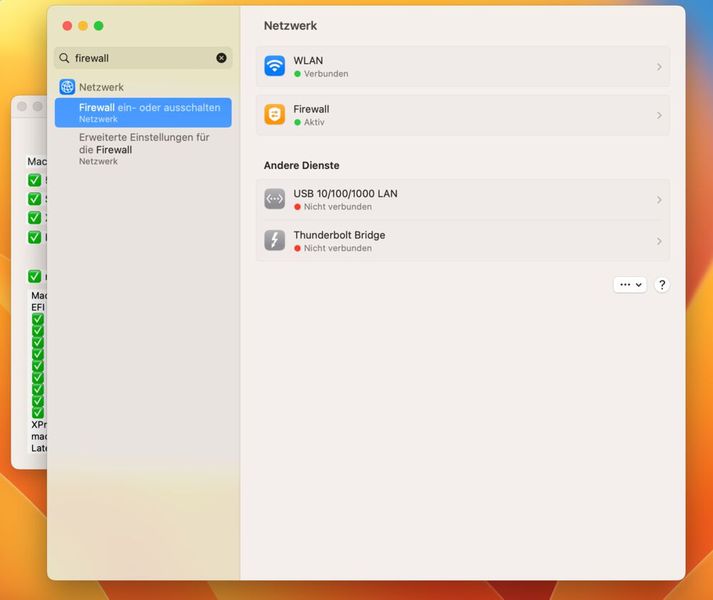The width and height of the screenshot is (713, 600).
Task: Expand the WLAN row chevron
Action: pyautogui.click(x=659, y=67)
